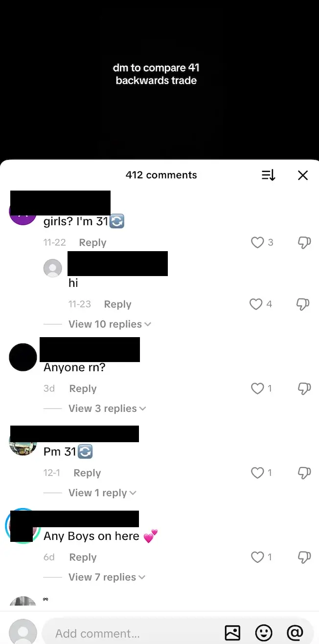Dislike the "girls? I'm 31" comment
Screen dimensions: 319x644
(304, 242)
